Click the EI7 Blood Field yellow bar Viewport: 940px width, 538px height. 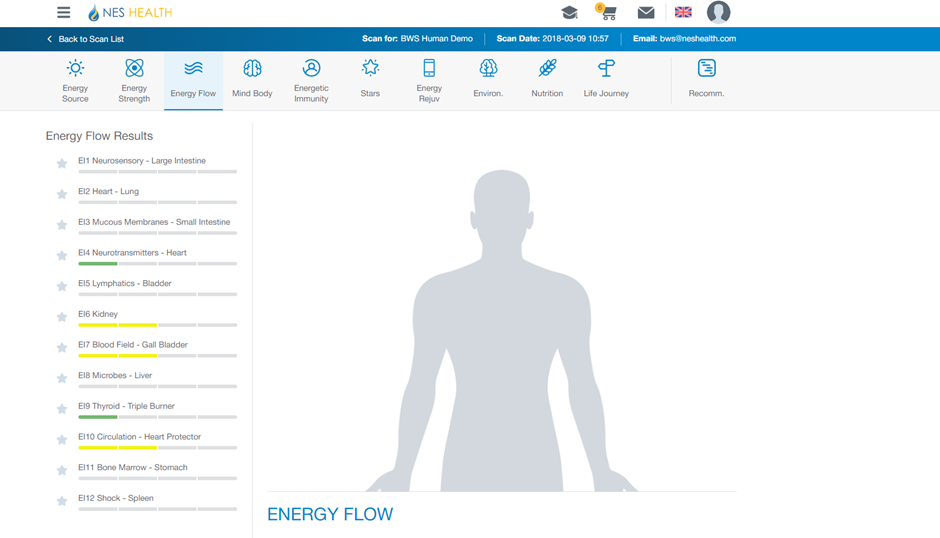tap(117, 355)
